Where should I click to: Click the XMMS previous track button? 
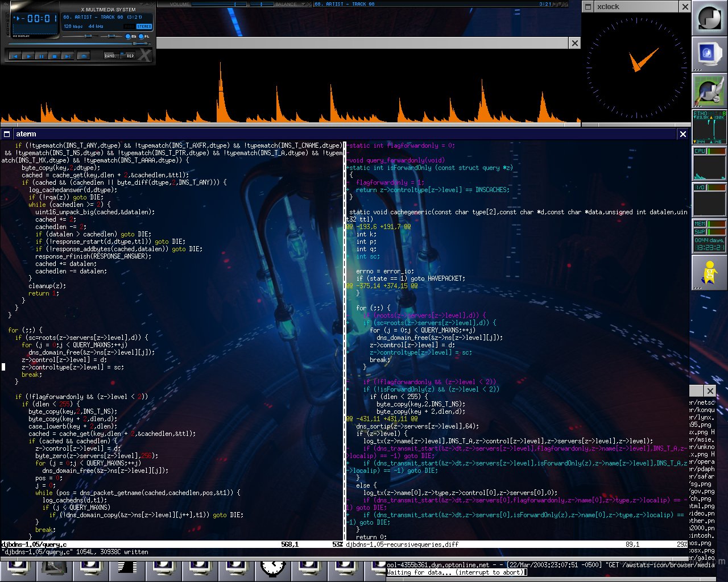point(15,56)
